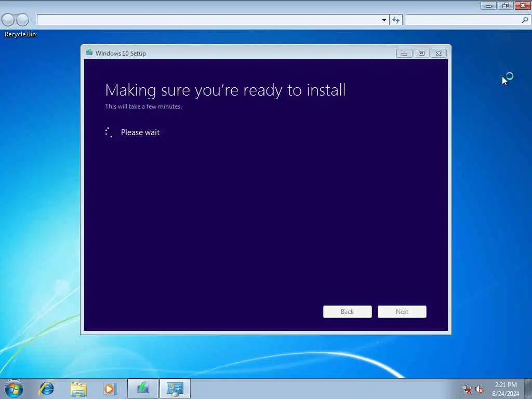Click 'Making sure you're ready to install' heading
This screenshot has height=399, width=532.
[x=225, y=90]
